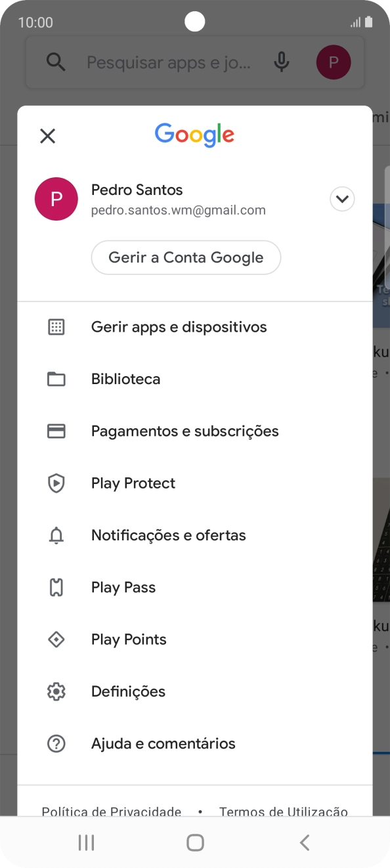This screenshot has height=868, width=390.
Task: Select the Play Pass ticket icon
Action: [x=56, y=587]
